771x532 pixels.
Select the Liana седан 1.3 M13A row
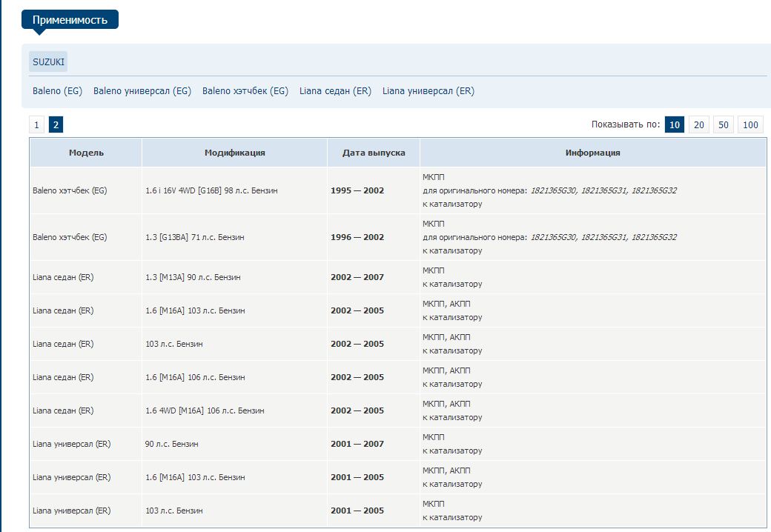coord(193,277)
